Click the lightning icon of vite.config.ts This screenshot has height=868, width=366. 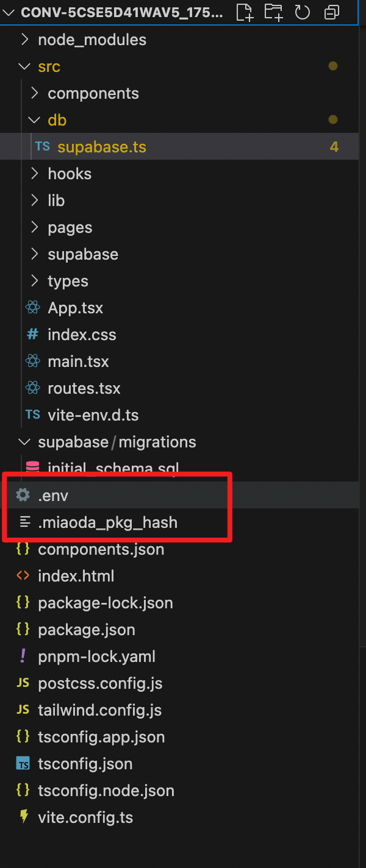point(24,817)
